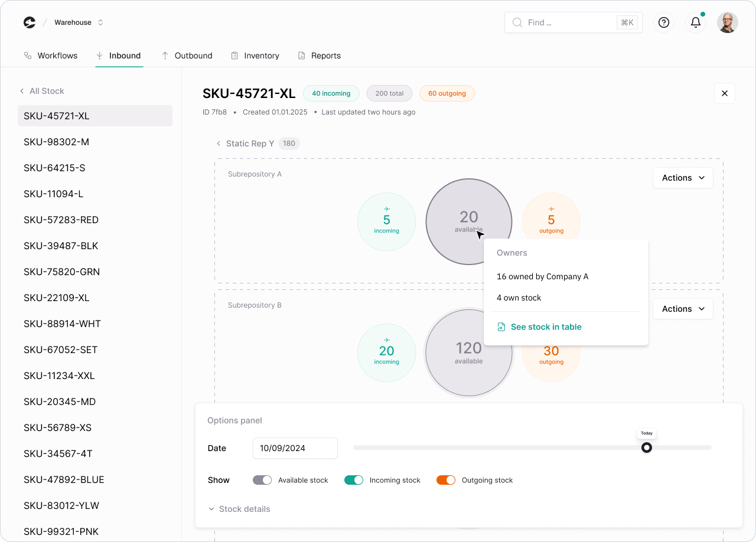This screenshot has width=756, height=542.
Task: Go back using Static Rep Y arrow
Action: coord(219,143)
